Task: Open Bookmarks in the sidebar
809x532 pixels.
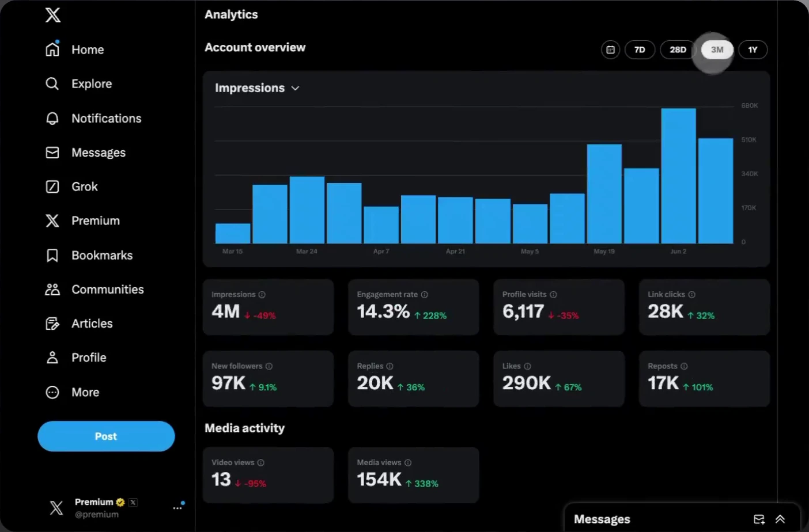Action: 89,255
